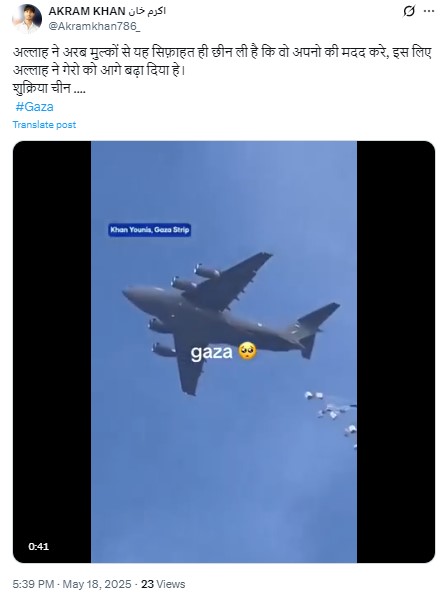Click the Urdu-script name اکرم خان
This screenshot has height=593, width=446.
pos(147,11)
